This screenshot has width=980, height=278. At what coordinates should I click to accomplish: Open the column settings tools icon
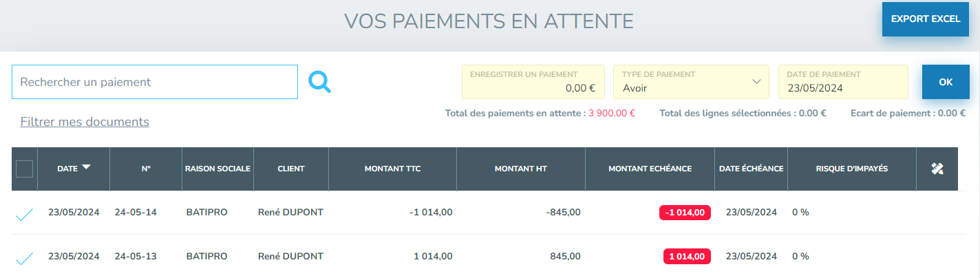tap(937, 169)
